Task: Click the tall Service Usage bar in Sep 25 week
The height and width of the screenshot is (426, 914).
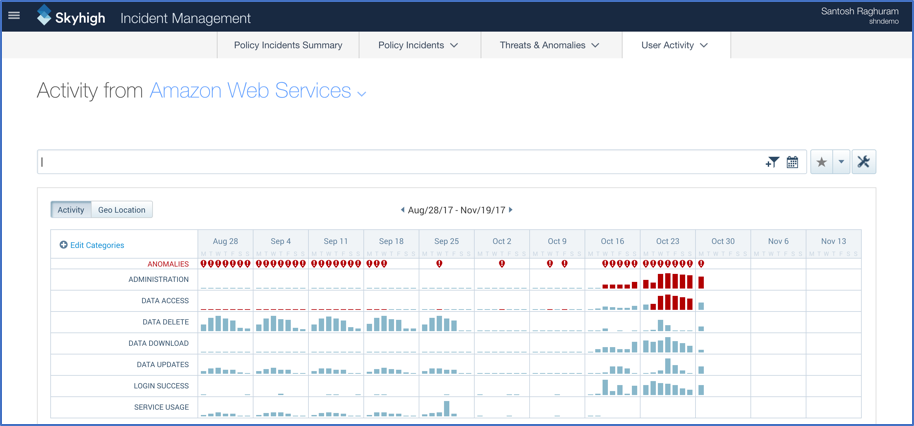Action: coord(447,409)
